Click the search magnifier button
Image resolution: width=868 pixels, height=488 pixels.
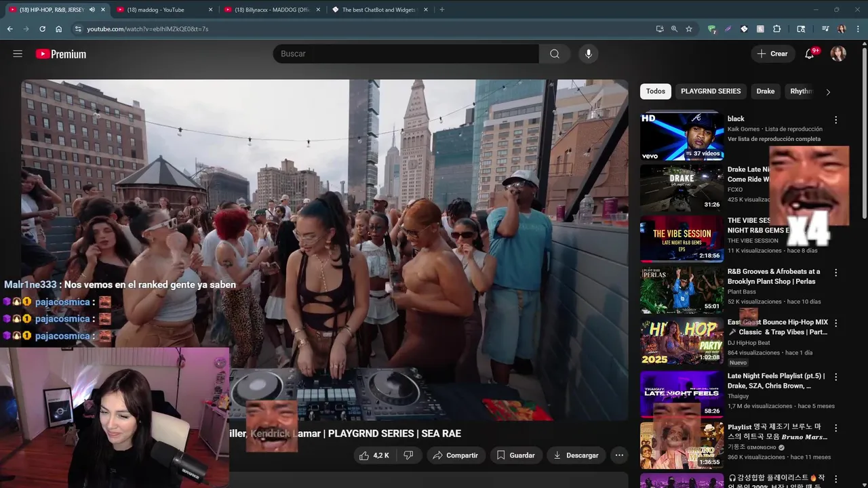click(x=555, y=54)
